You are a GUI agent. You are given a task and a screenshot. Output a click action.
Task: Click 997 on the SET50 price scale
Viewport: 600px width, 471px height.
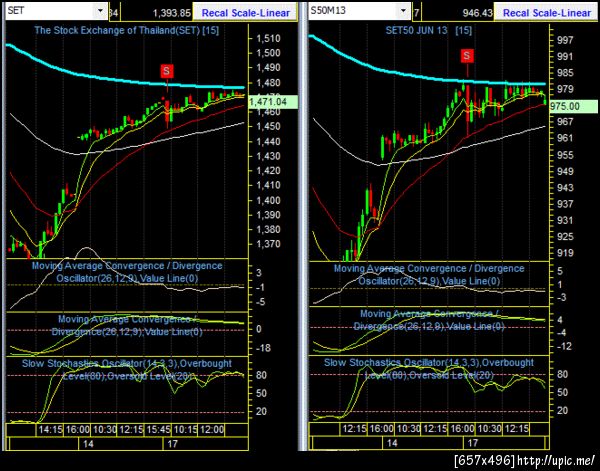pyautogui.click(x=566, y=41)
